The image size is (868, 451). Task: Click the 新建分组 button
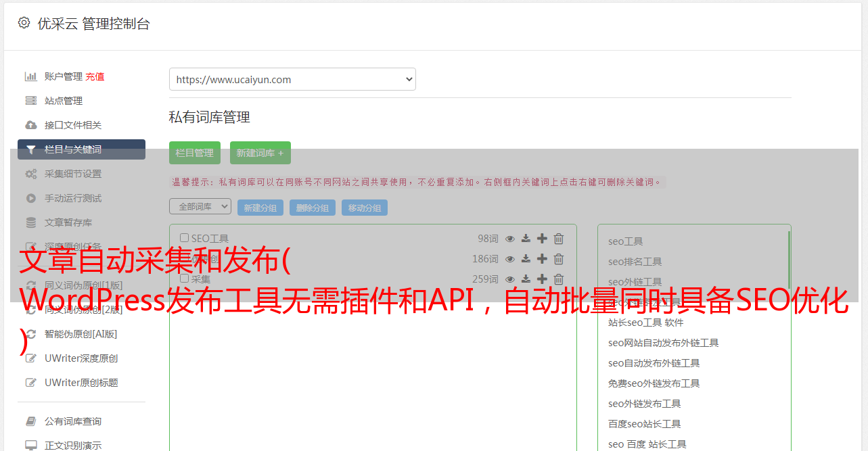click(260, 208)
